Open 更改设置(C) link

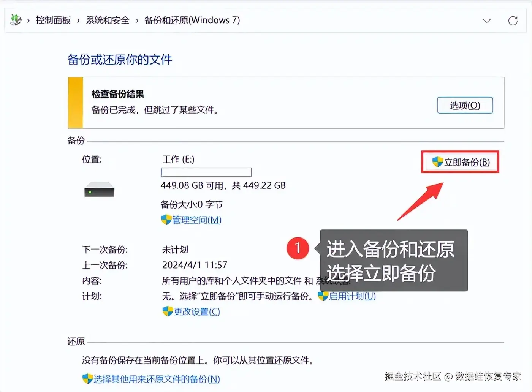[197, 312]
